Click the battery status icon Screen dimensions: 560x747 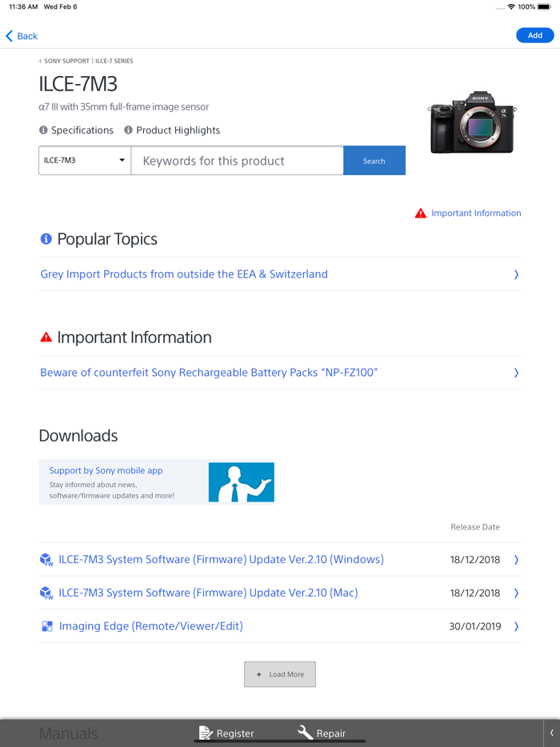(545, 6)
